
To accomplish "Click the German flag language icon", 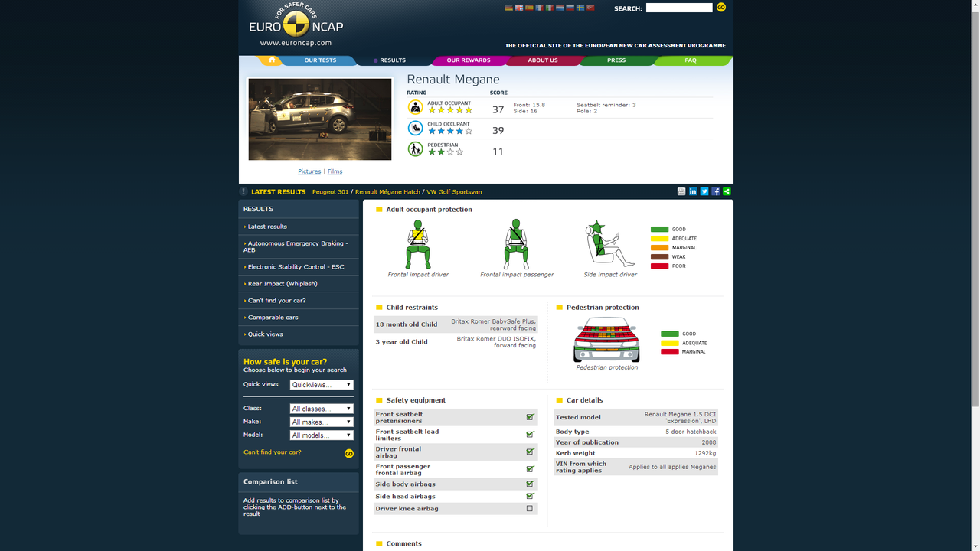I will 509,8.
